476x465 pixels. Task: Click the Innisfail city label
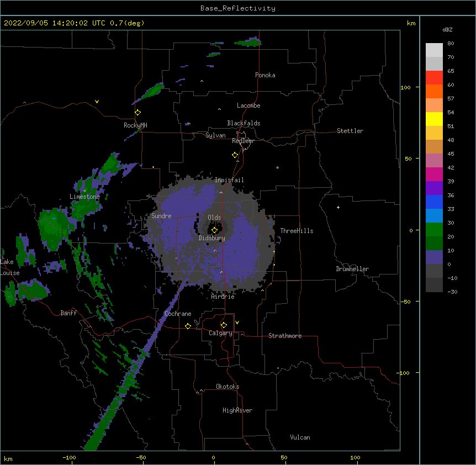(229, 180)
